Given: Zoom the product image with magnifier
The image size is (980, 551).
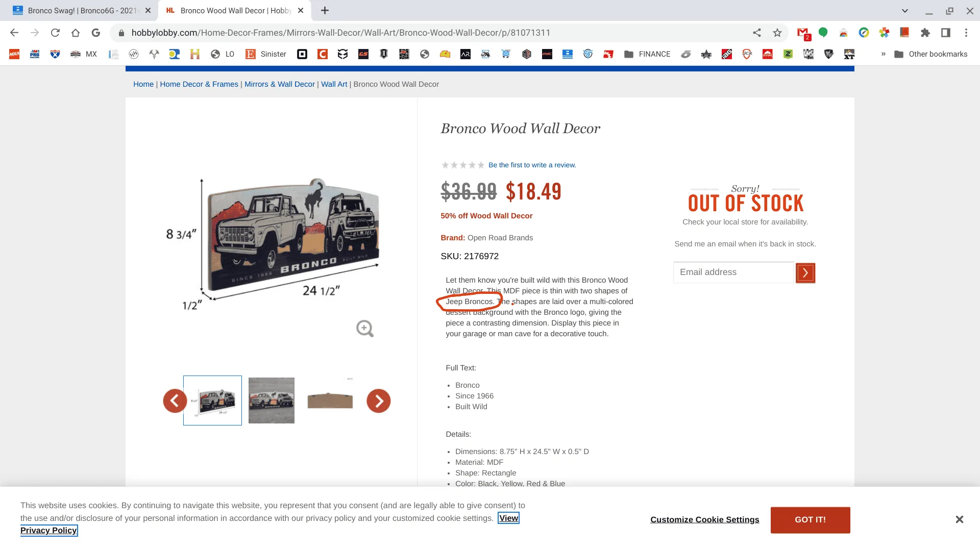Looking at the screenshot, I should [365, 329].
